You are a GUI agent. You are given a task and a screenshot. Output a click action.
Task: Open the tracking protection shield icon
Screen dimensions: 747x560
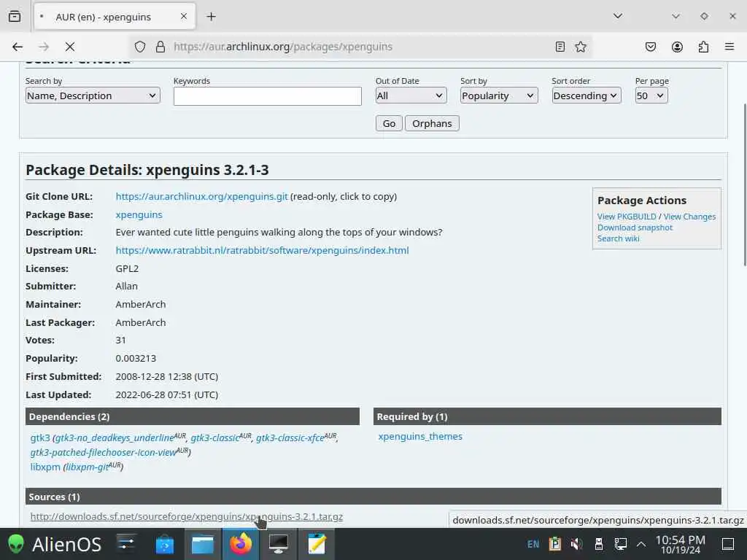(139, 47)
